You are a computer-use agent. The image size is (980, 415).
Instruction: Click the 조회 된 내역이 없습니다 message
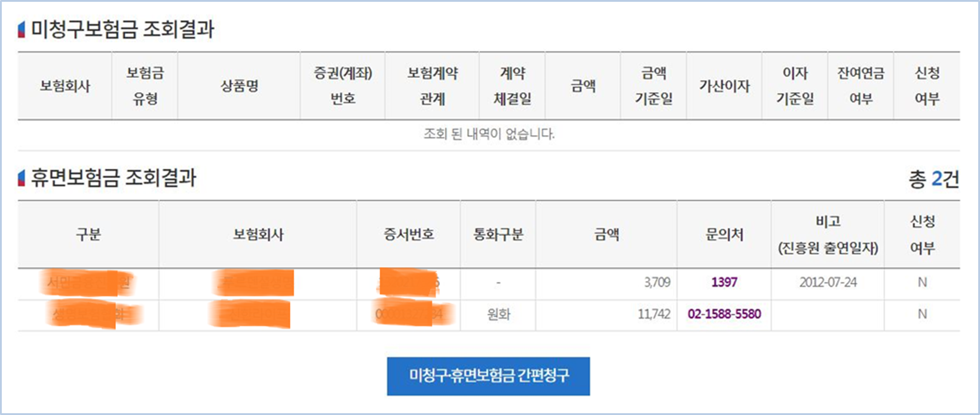[x=489, y=135]
